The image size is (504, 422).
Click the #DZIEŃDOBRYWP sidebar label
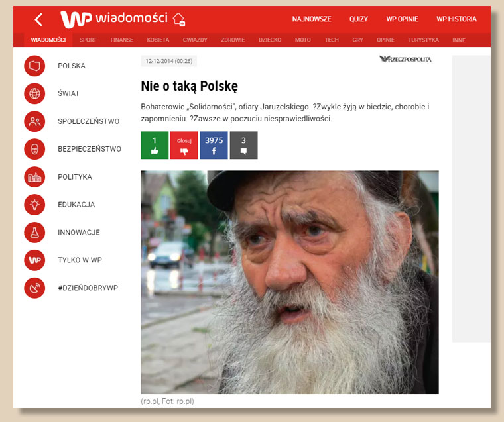coord(88,288)
